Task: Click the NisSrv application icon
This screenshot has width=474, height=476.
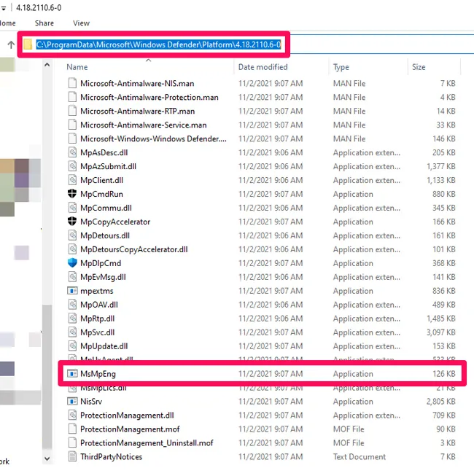Action: (x=72, y=402)
